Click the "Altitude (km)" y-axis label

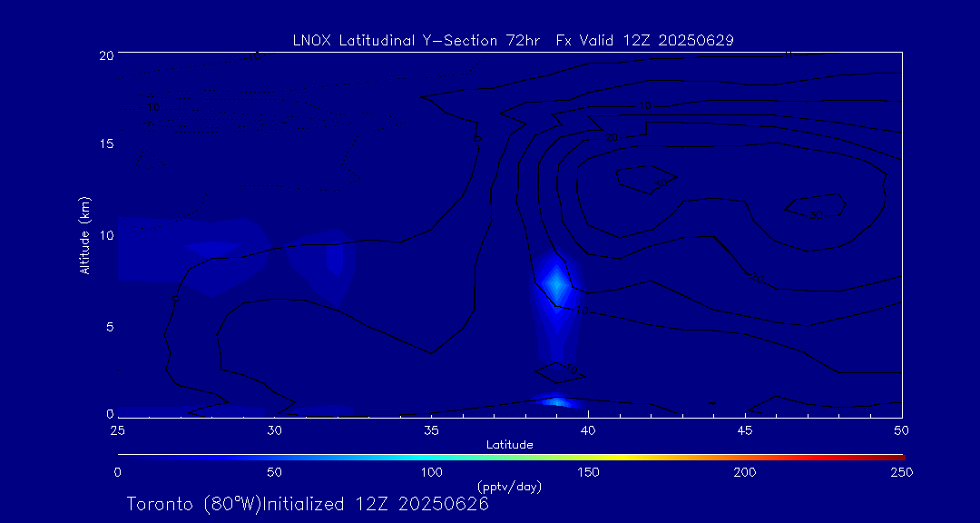[85, 235]
